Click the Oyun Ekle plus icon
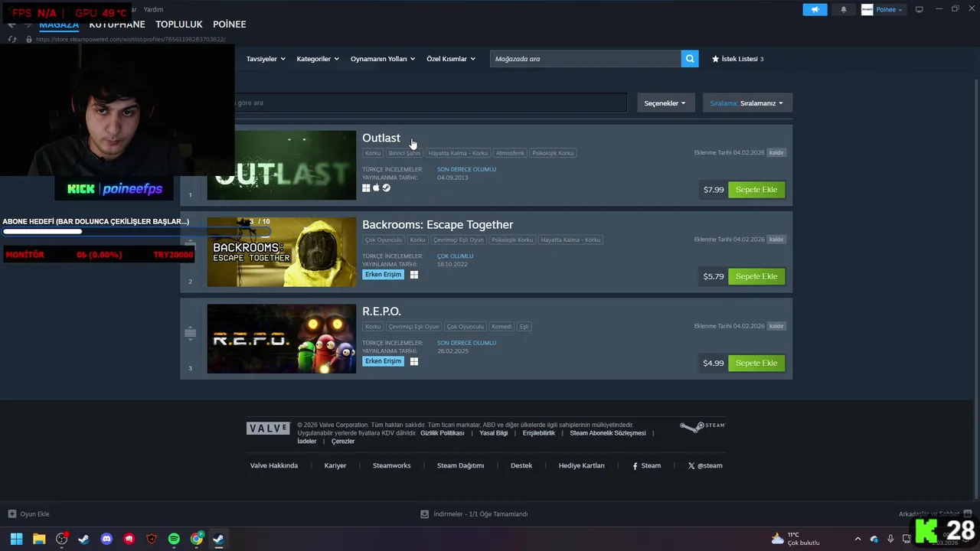This screenshot has width=980, height=551. pos(11,514)
